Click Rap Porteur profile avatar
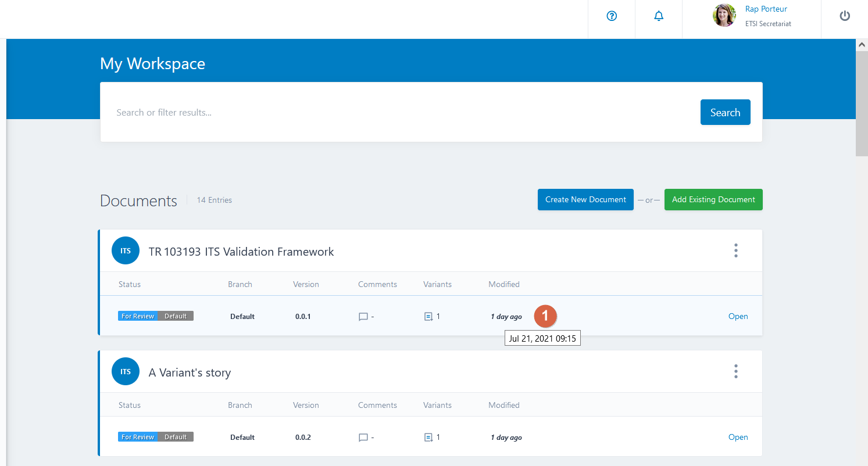 [x=724, y=16]
